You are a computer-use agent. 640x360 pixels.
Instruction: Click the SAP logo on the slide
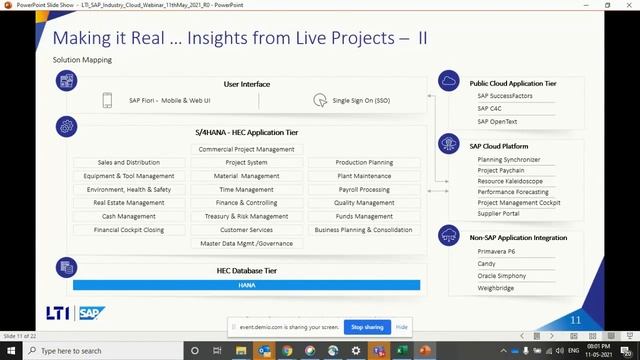(92, 313)
